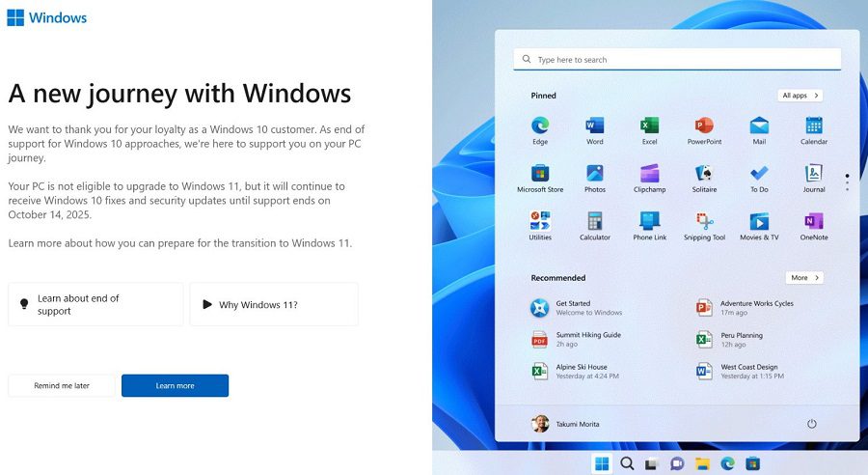
Task: Click the Learn more button
Action: pos(175,386)
